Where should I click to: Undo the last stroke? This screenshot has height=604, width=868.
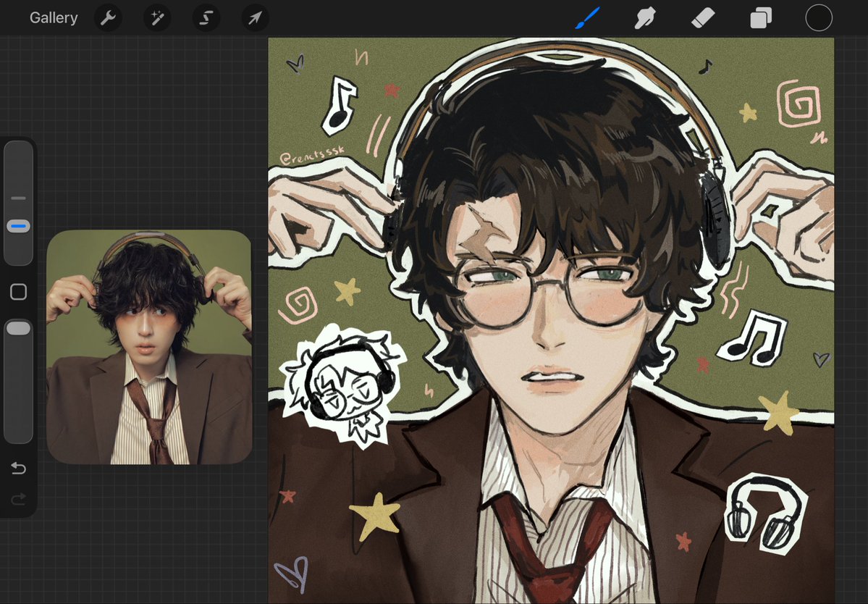click(18, 469)
